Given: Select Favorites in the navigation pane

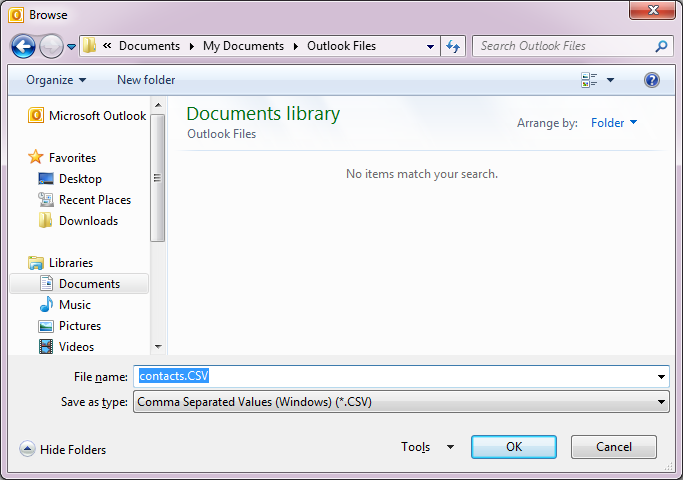Looking at the screenshot, I should [x=72, y=158].
